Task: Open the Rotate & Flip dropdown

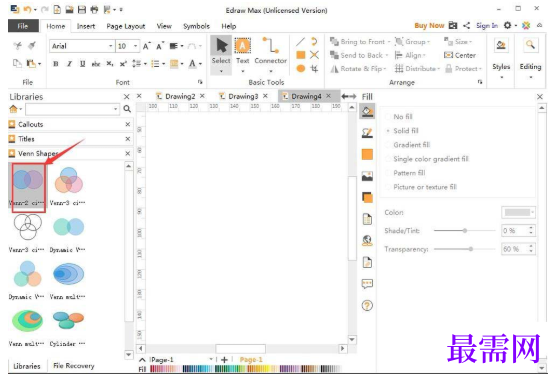Action: (358, 68)
